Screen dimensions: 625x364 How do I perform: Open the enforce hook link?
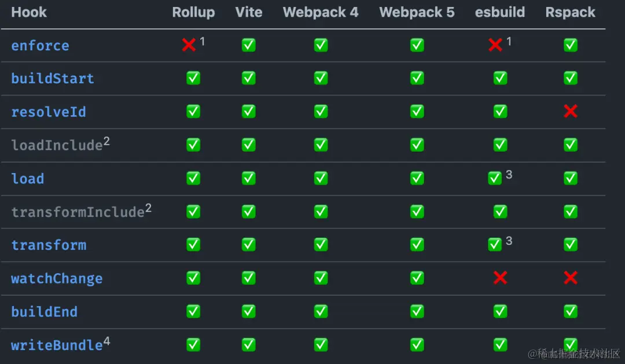40,46
